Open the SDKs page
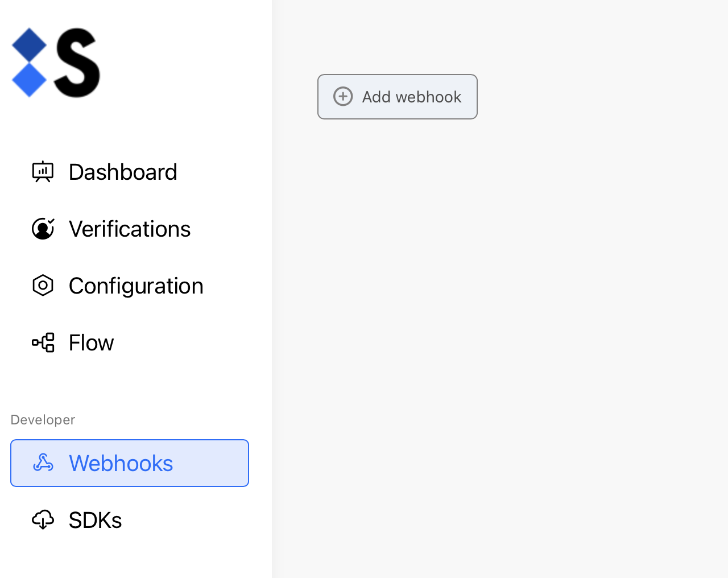The height and width of the screenshot is (578, 728). pyautogui.click(x=95, y=520)
